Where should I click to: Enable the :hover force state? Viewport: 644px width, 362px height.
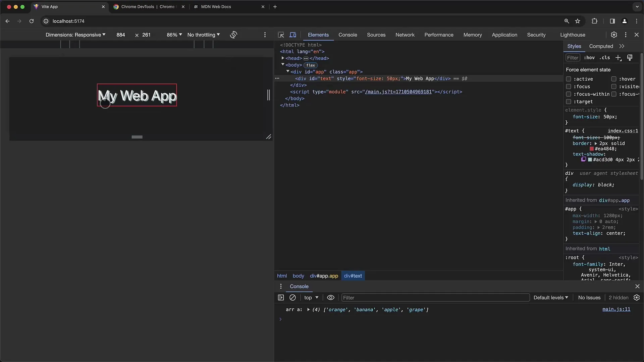tap(614, 79)
